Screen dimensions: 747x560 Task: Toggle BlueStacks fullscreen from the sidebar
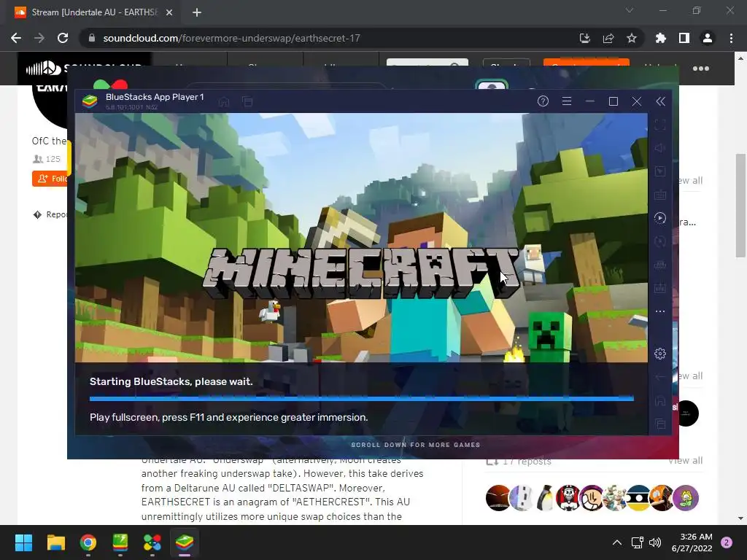[x=659, y=125]
